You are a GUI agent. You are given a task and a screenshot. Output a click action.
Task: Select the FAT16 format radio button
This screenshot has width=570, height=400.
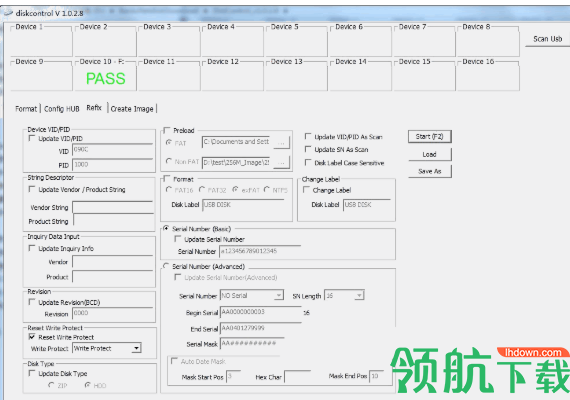coord(169,189)
